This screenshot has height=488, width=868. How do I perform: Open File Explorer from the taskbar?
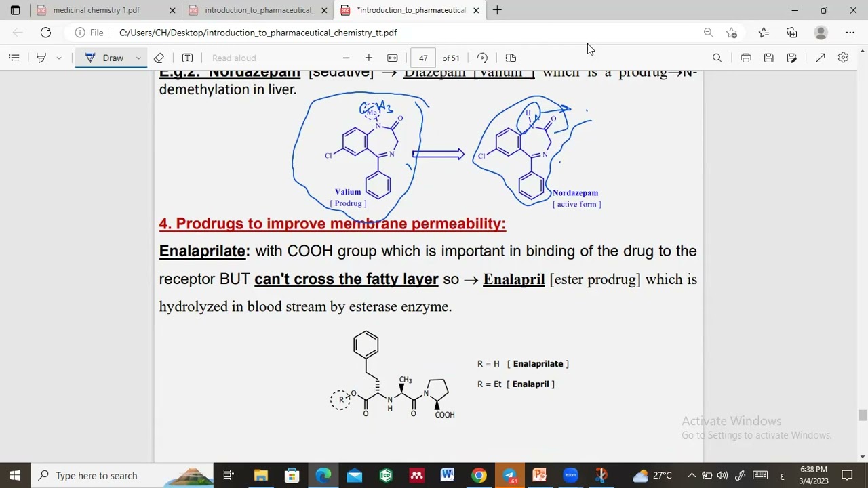260,475
